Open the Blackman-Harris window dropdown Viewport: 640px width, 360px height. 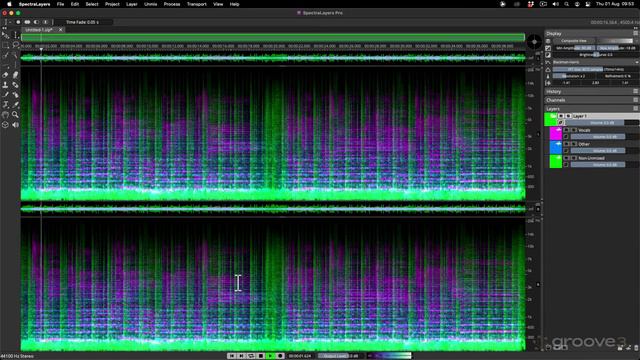pos(596,62)
